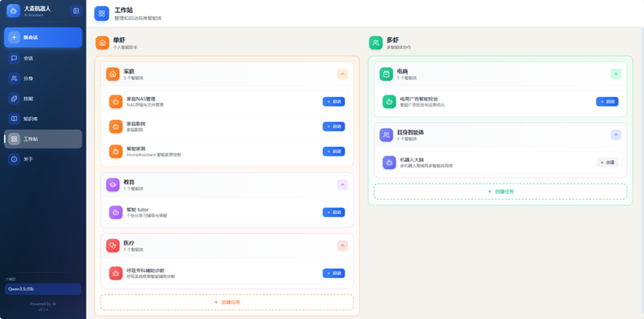Click the 电商 green shopping bag icon

pos(386,74)
